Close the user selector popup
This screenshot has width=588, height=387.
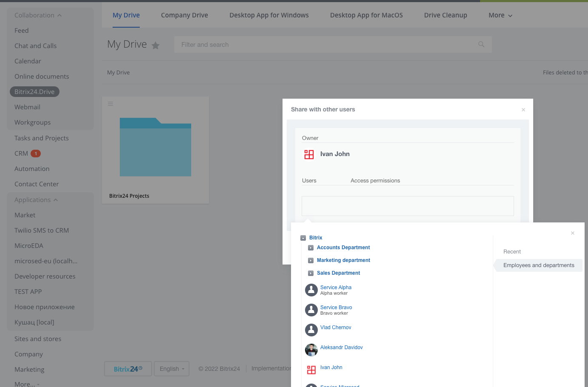pos(573,233)
